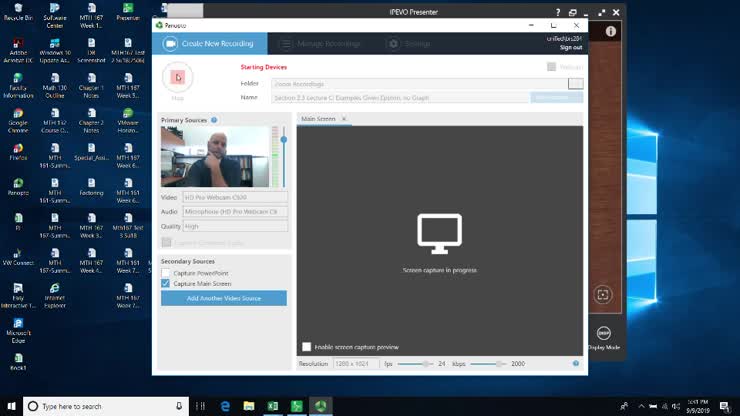The height and width of the screenshot is (416, 740).
Task: Adjust the kbps bitrate slider
Action: [x=498, y=364]
